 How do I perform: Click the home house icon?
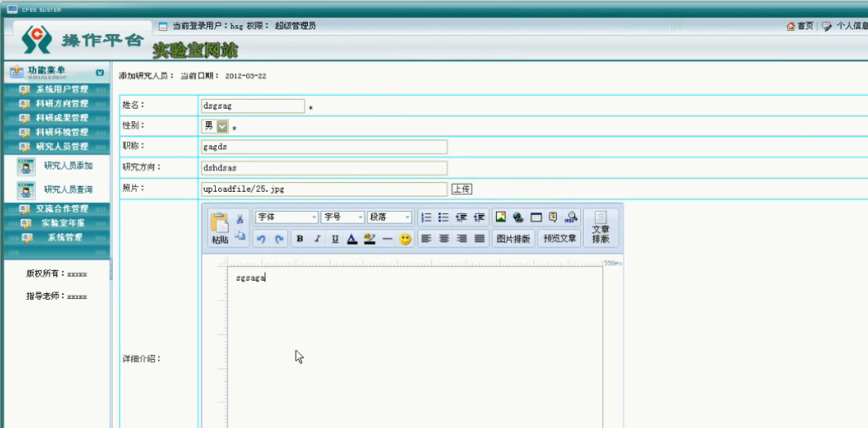click(x=791, y=26)
